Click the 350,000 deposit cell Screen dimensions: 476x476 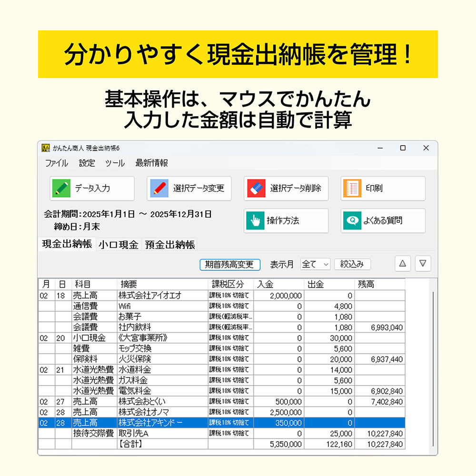pyautogui.click(x=278, y=423)
